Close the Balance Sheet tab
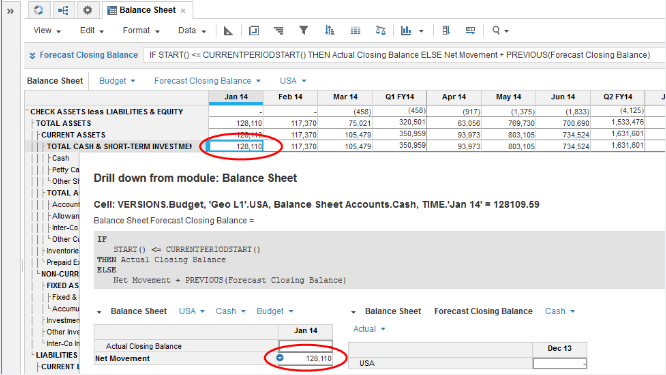The image size is (666, 375). (x=183, y=11)
